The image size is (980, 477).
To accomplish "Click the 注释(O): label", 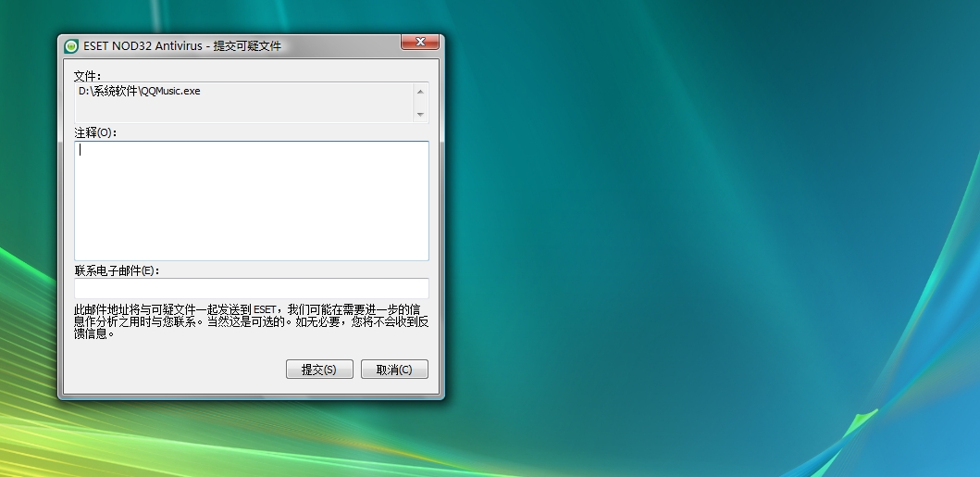I will tap(95, 132).
